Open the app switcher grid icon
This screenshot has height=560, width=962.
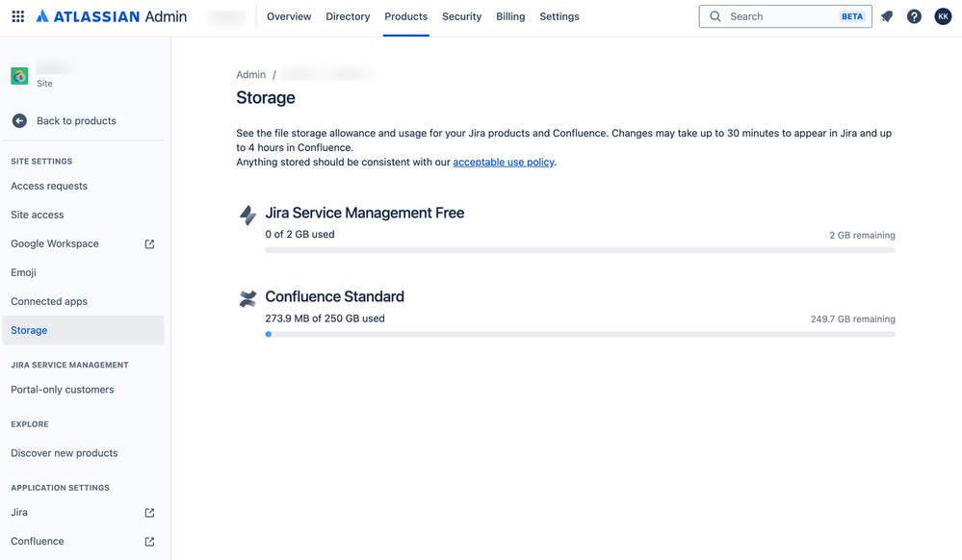(18, 16)
